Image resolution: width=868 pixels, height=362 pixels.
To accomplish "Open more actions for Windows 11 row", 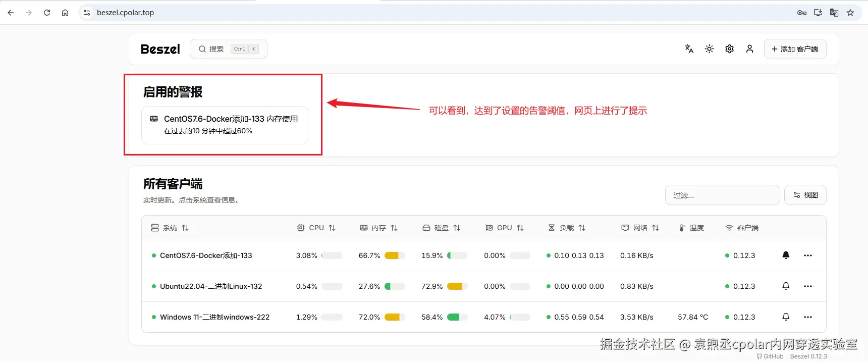I will 808,317.
